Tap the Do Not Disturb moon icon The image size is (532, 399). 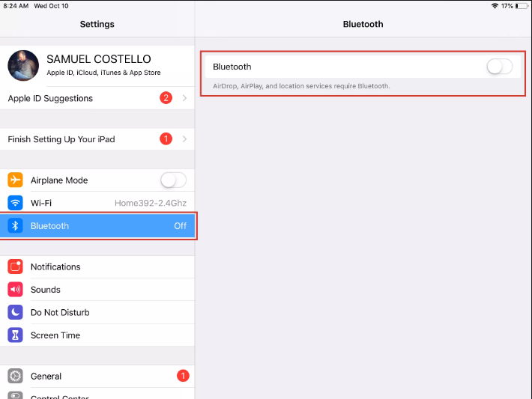click(x=15, y=312)
